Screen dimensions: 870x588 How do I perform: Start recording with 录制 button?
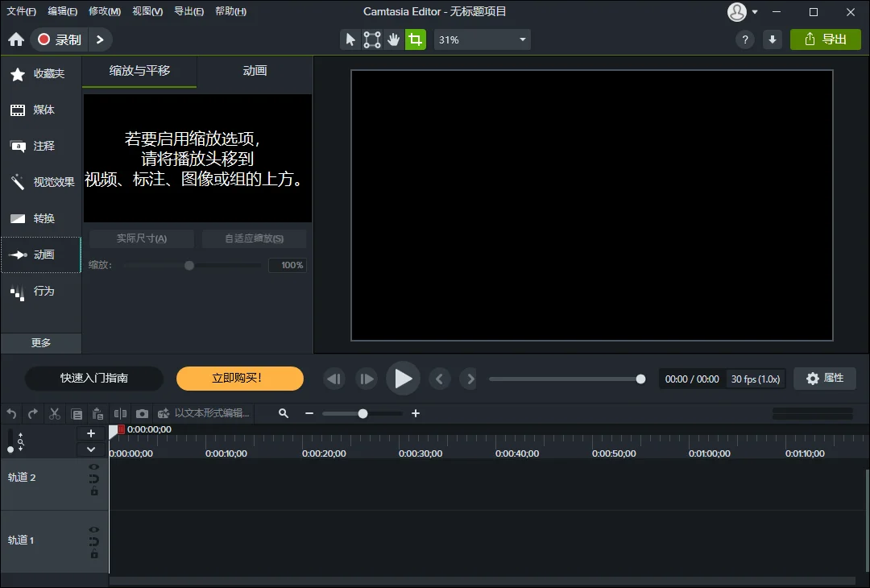coord(60,39)
